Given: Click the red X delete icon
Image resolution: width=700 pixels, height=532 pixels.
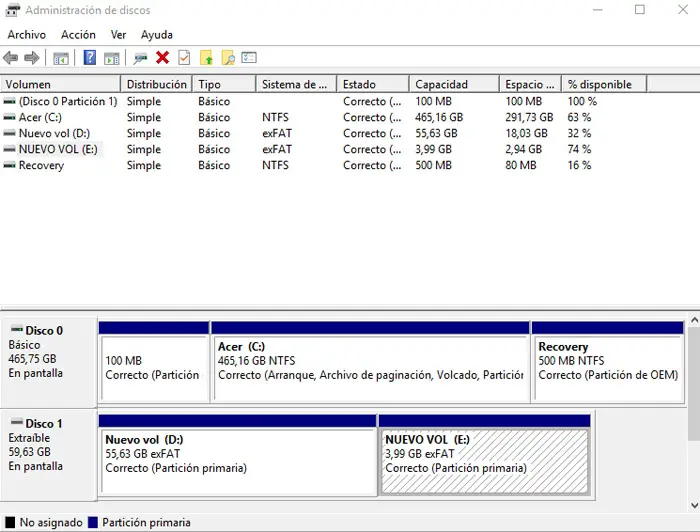Looking at the screenshot, I should point(162,58).
